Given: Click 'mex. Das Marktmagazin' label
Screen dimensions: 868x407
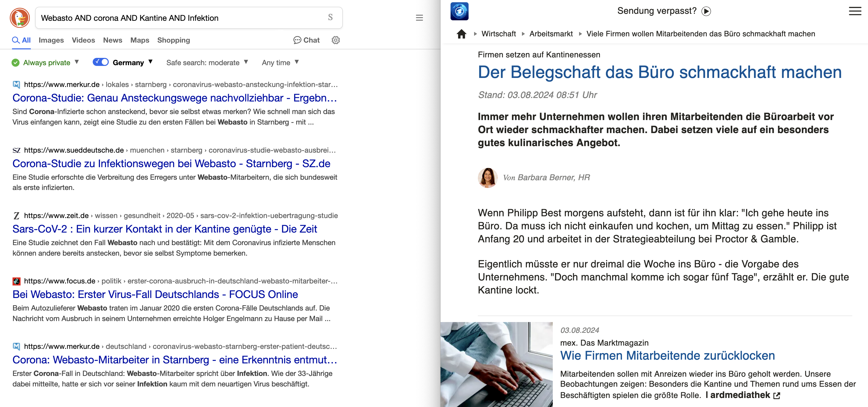Looking at the screenshot, I should (604, 343).
